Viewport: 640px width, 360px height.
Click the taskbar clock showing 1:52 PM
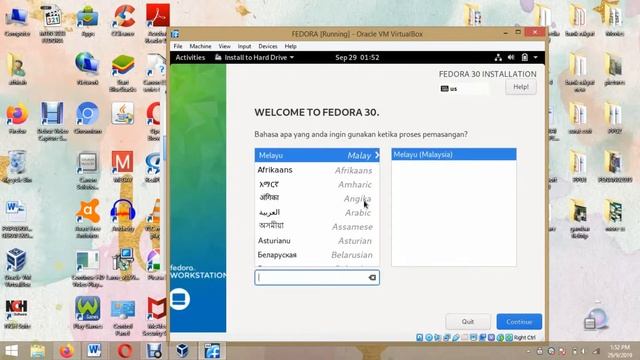click(620, 351)
